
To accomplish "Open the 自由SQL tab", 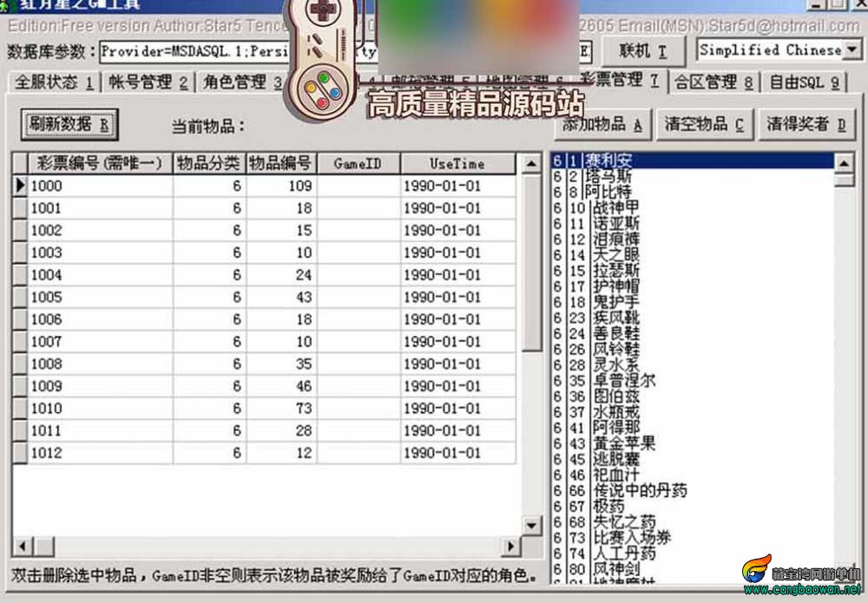I will coord(804,82).
